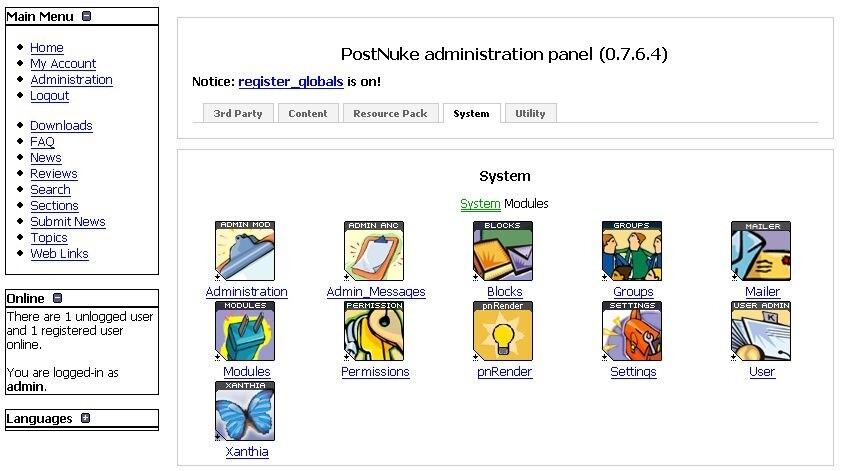Click the Settings toolbox icon
This screenshot has width=854, height=471.
632,331
